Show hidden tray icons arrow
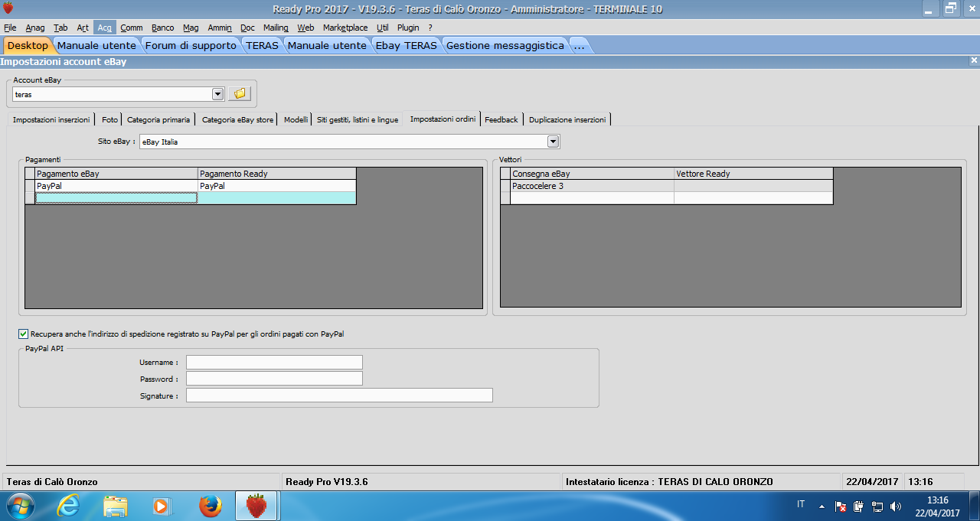Image resolution: width=980 pixels, height=521 pixels. coord(822,506)
